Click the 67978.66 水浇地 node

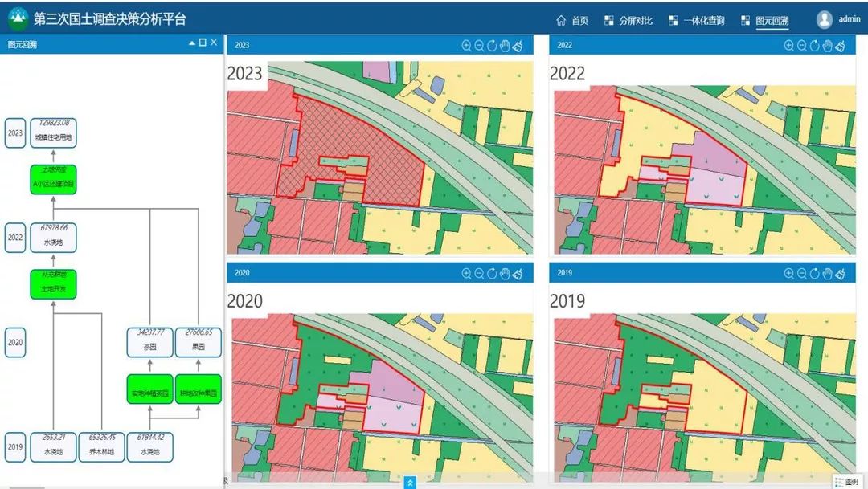click(53, 238)
